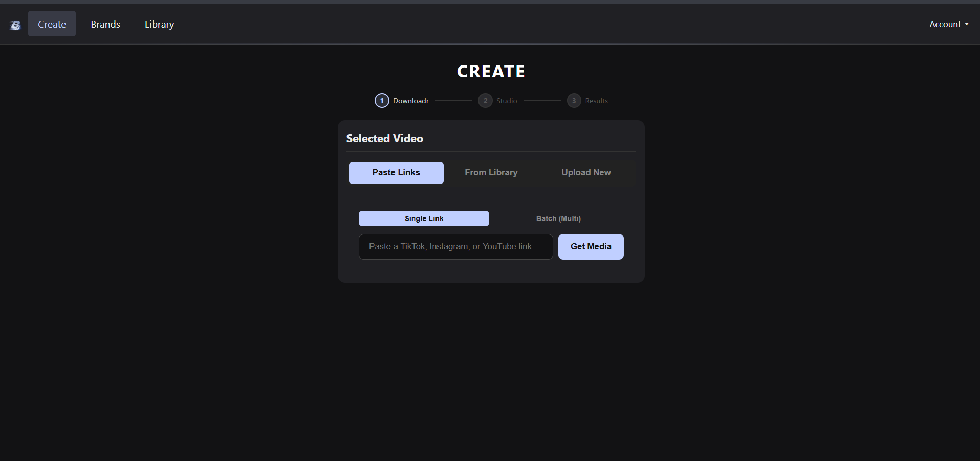Image resolution: width=980 pixels, height=461 pixels.
Task: Choose Single Link mode
Action: [424, 218]
